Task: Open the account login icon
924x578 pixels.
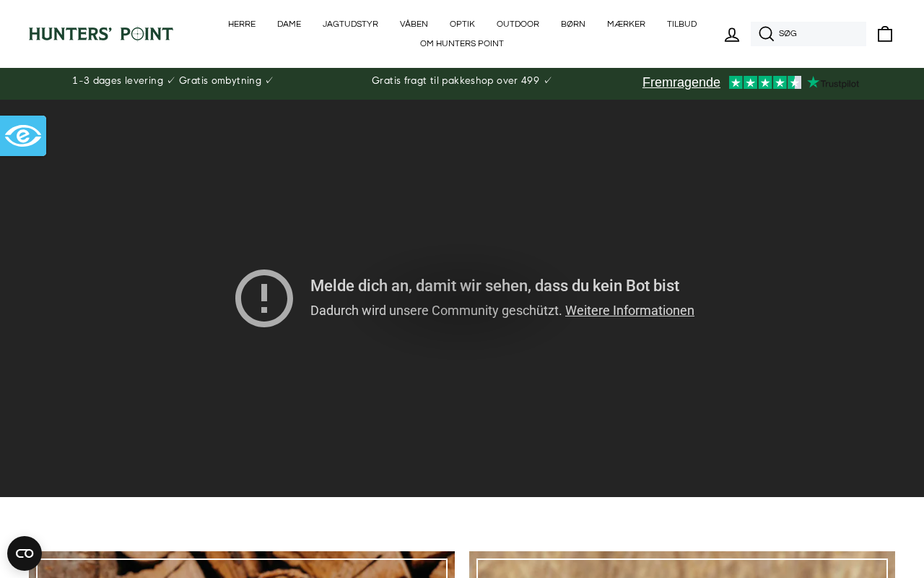Action: click(732, 34)
